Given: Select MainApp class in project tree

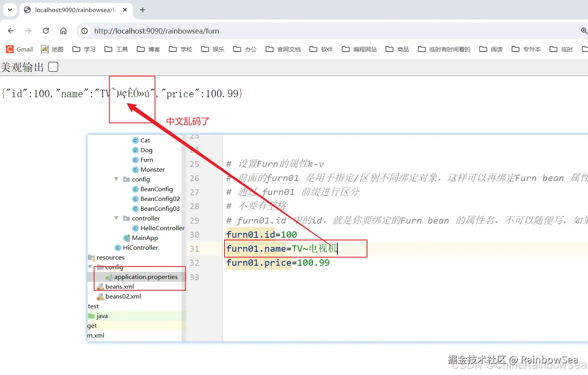Looking at the screenshot, I should pos(141,238).
